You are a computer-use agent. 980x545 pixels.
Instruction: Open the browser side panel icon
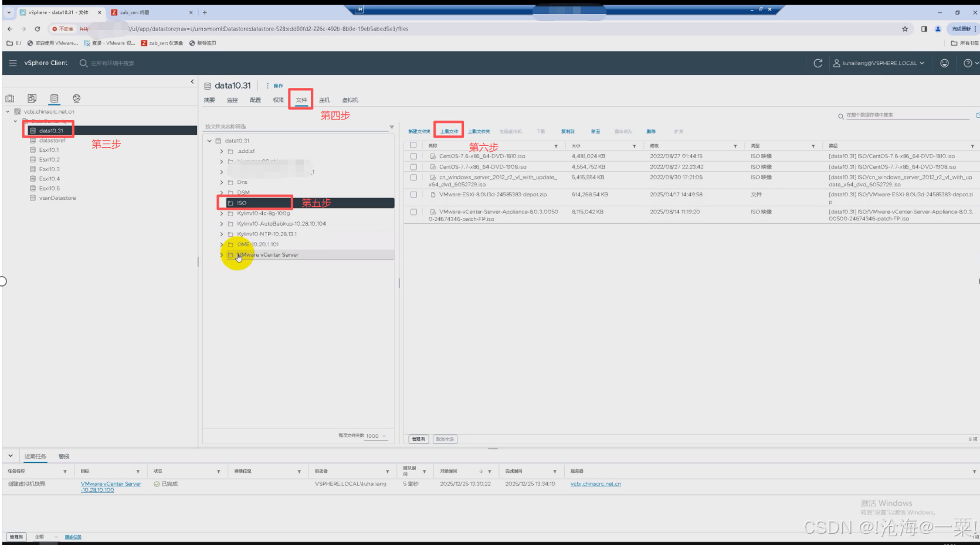924,29
